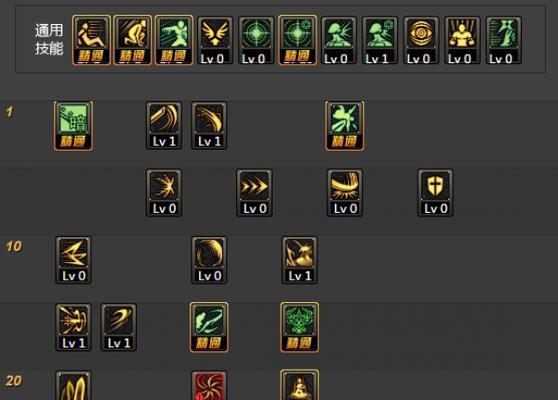The height and width of the screenshot is (400, 558).
Task: Click the green wave slash mastered skill
Action: tap(209, 327)
